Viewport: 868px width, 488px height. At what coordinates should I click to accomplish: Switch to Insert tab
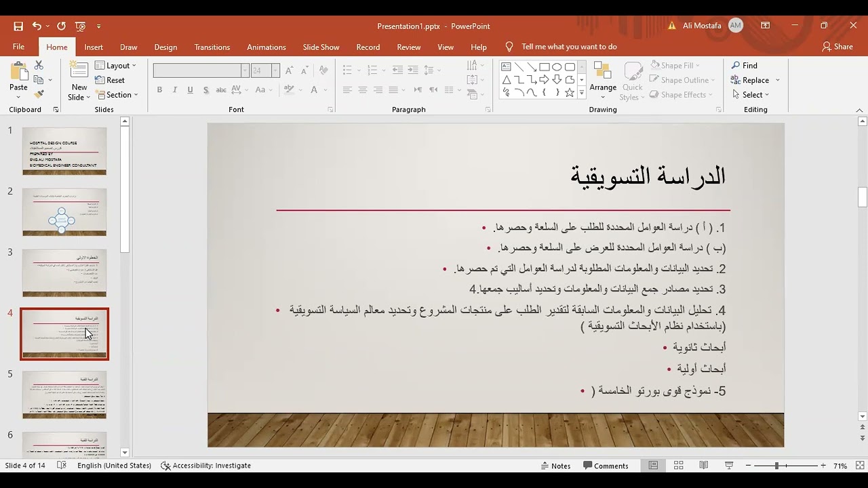(94, 47)
